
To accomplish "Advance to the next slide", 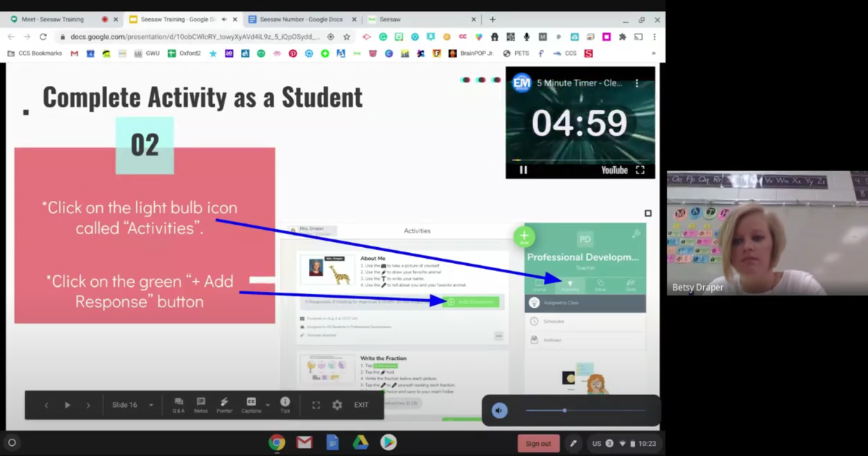I will click(x=88, y=405).
